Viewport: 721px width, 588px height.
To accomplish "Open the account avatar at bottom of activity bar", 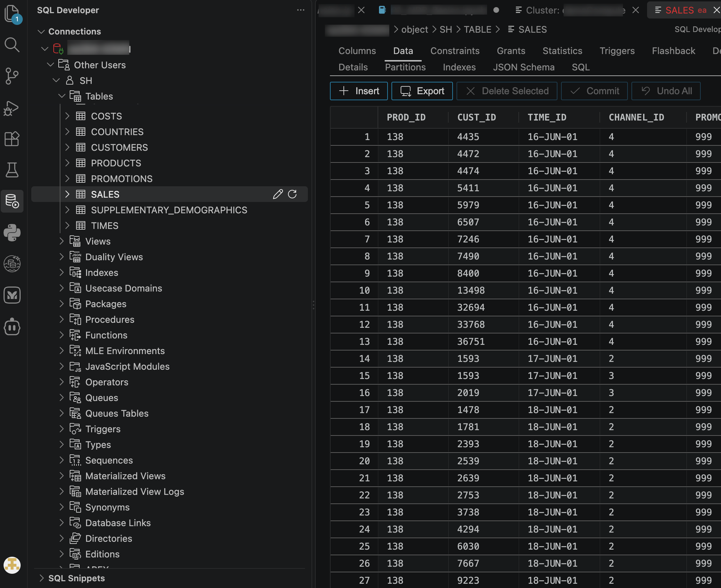I will (12, 565).
